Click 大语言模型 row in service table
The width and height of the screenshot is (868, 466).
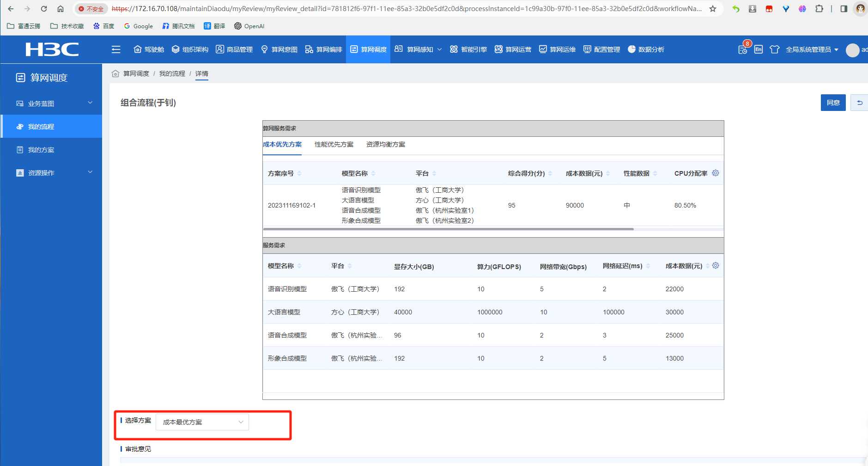(493, 312)
